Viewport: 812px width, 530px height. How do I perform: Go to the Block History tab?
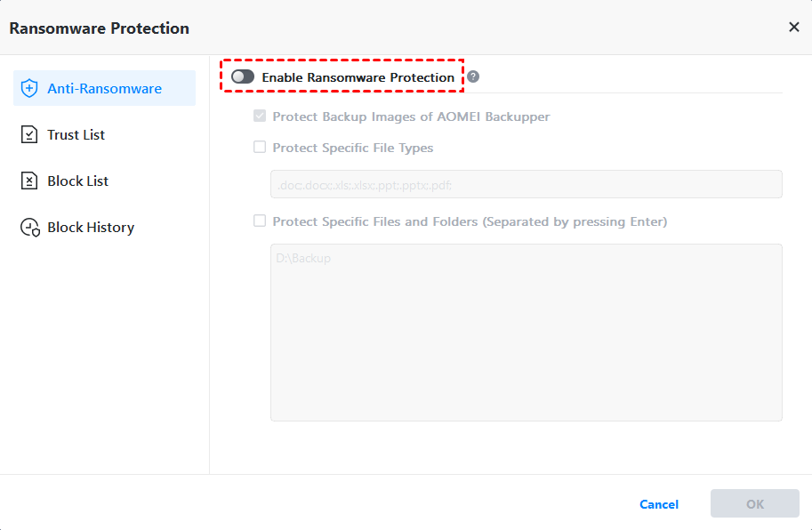(91, 227)
